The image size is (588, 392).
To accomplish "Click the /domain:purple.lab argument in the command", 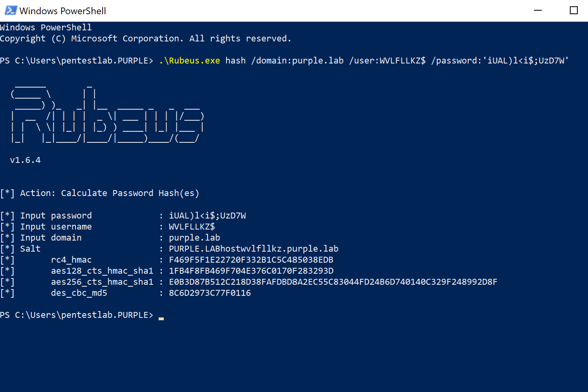I will coord(297,61).
